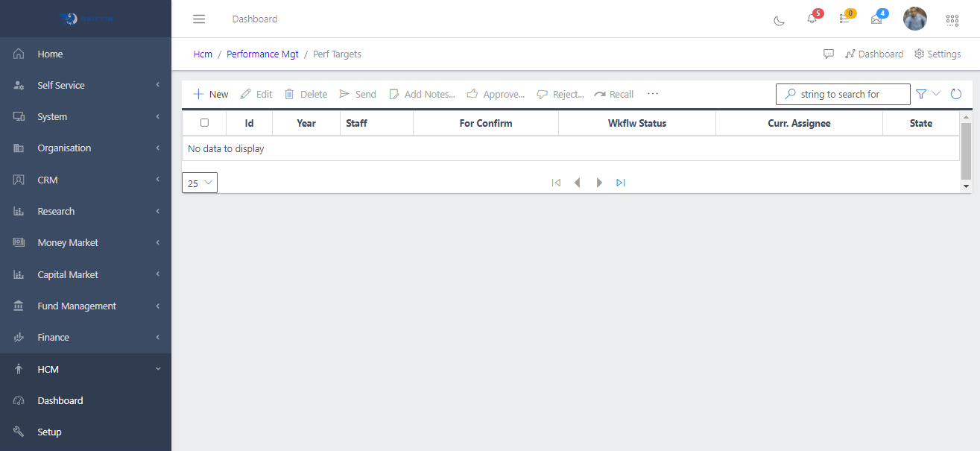Click the Settings gear link
980x451 pixels.
938,54
